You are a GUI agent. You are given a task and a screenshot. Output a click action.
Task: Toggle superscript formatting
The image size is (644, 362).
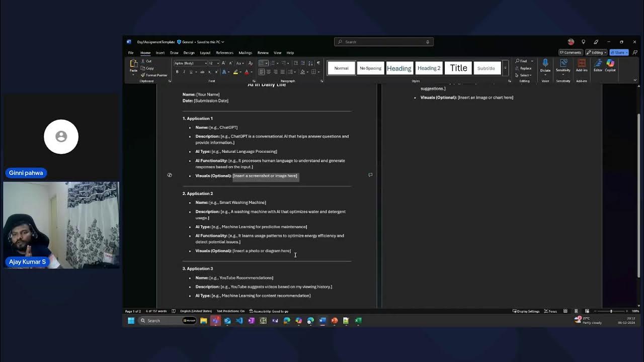(x=216, y=72)
